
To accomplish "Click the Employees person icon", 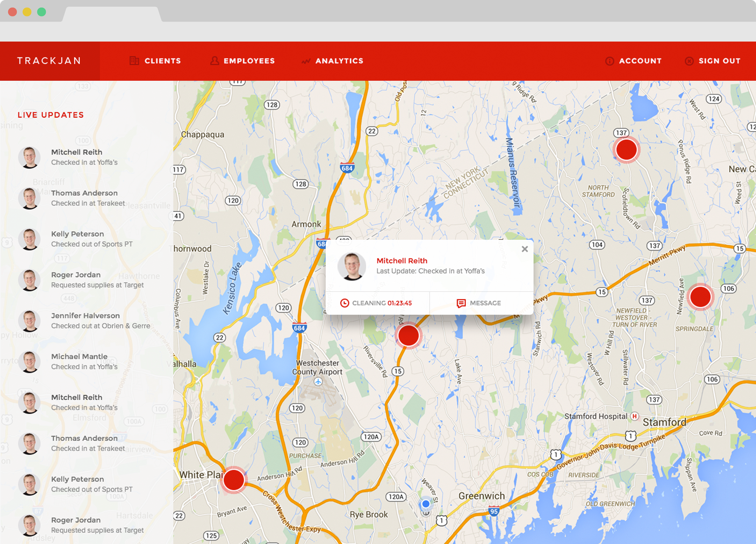I will (x=215, y=61).
